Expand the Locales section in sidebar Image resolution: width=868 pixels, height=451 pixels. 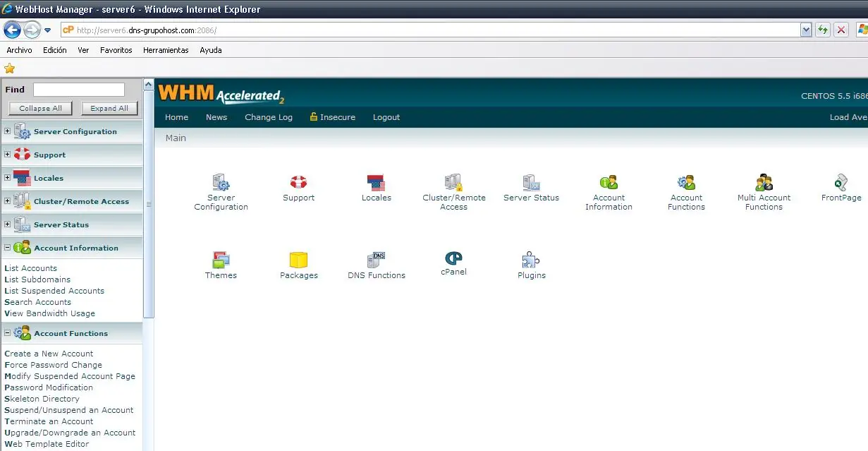[x=7, y=178]
